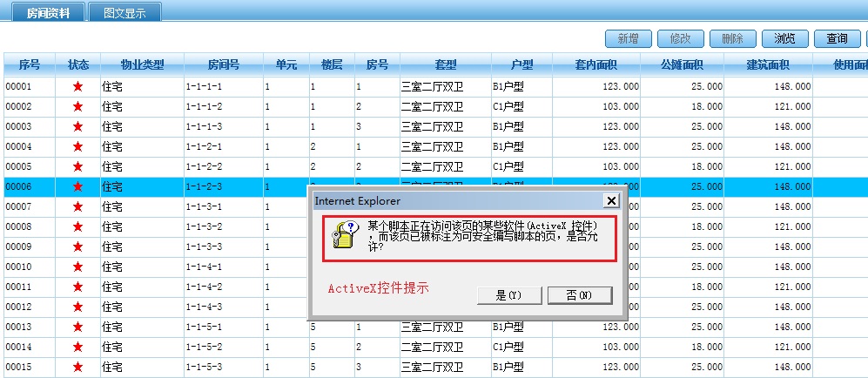Sort by the 套内面积 column header
868x378 pixels.
point(595,64)
